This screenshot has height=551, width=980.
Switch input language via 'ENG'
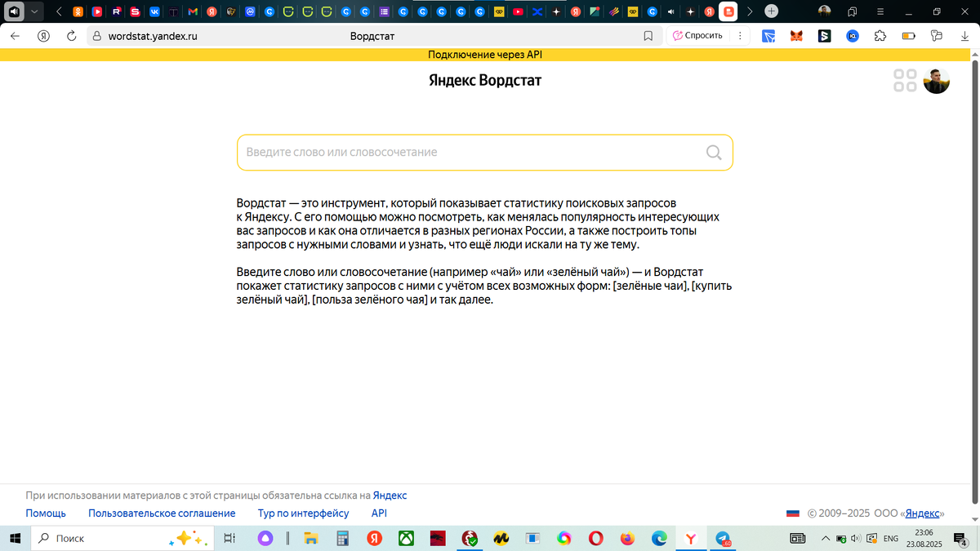[891, 538]
